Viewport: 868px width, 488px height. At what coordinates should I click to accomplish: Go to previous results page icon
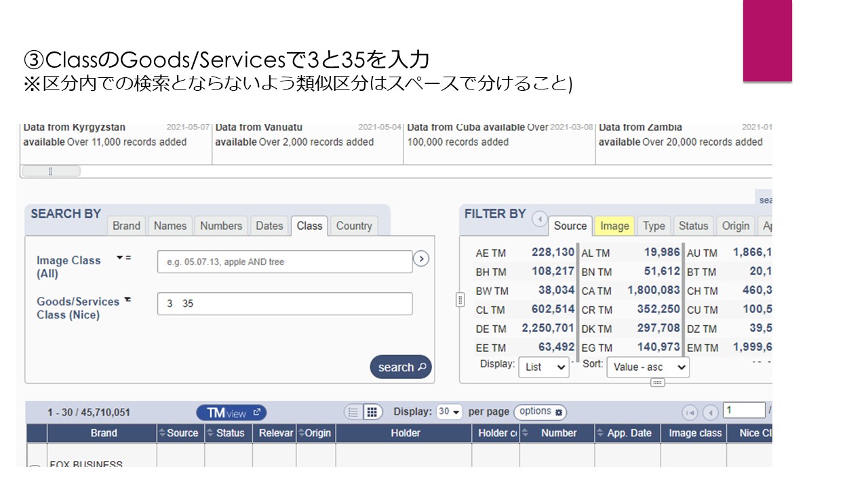(x=711, y=412)
